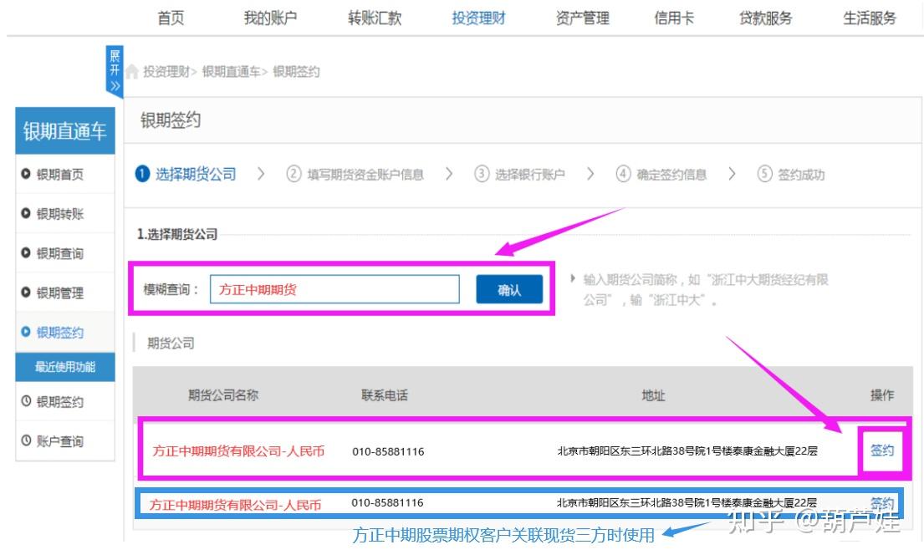Click the home icon in breadcrumb
Viewport: 924px width, 560px height.
tap(132, 71)
